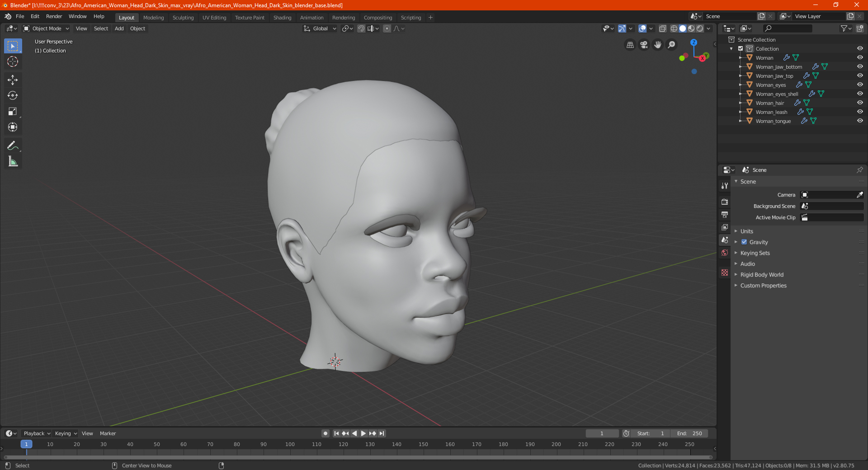868x470 pixels.
Task: Open the View Layer properties tab
Action: point(725,227)
